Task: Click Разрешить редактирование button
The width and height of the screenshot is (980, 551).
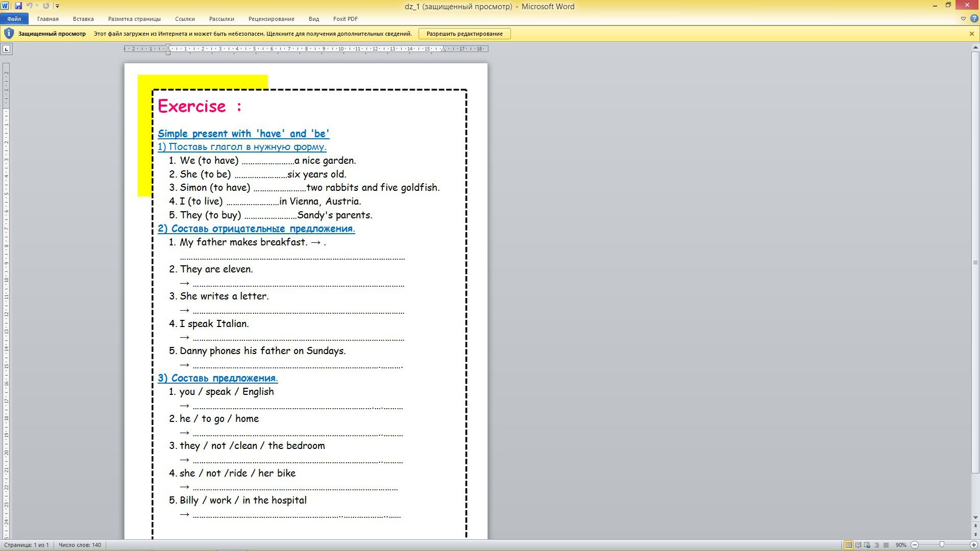Action: pyautogui.click(x=464, y=34)
